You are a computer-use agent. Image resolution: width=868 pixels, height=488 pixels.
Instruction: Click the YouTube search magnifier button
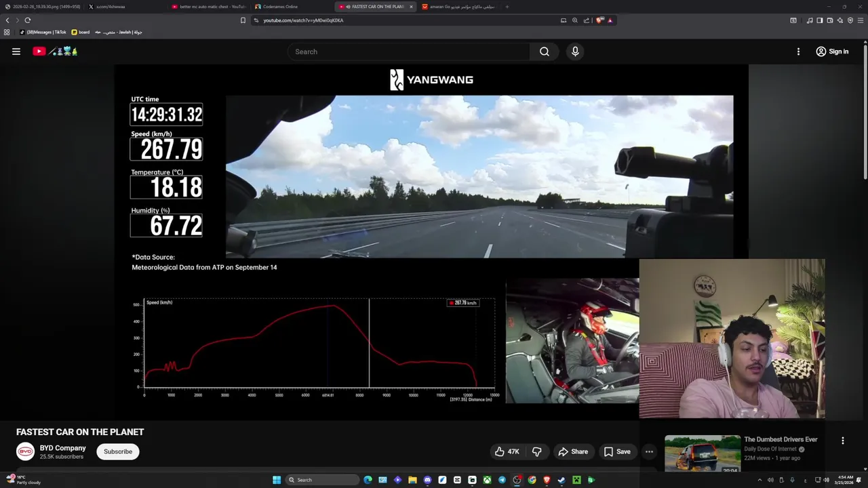coord(545,52)
